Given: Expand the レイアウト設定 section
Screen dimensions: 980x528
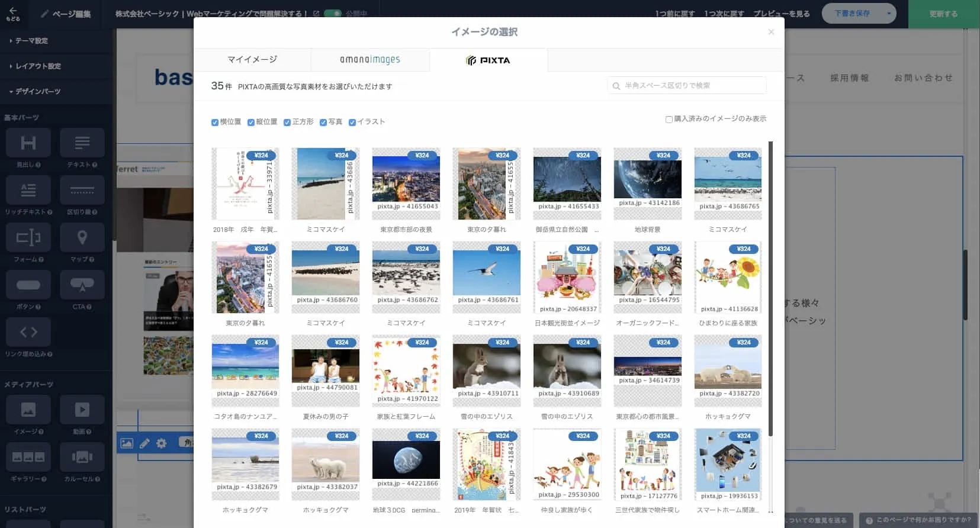Looking at the screenshot, I should pyautogui.click(x=38, y=66).
